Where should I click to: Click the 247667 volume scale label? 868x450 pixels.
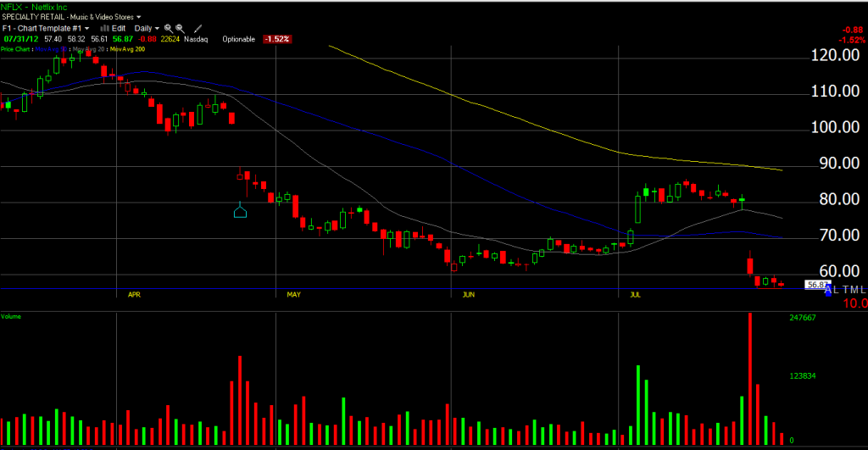pyautogui.click(x=803, y=318)
